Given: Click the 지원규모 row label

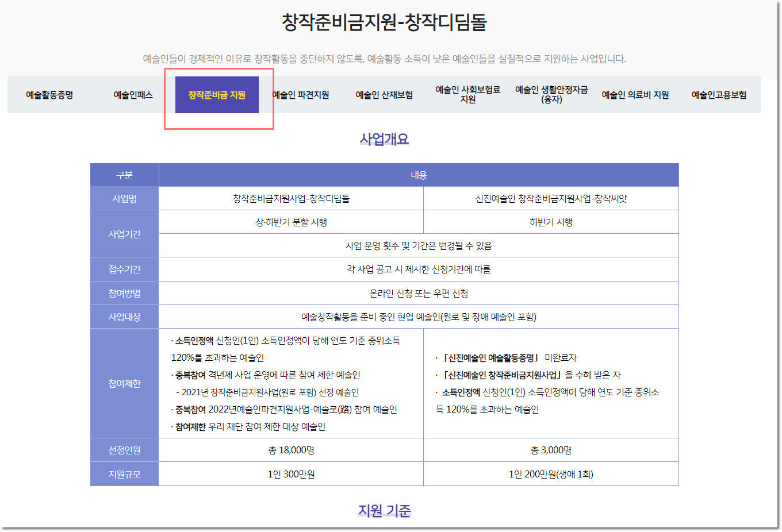Looking at the screenshot, I should point(124,475).
